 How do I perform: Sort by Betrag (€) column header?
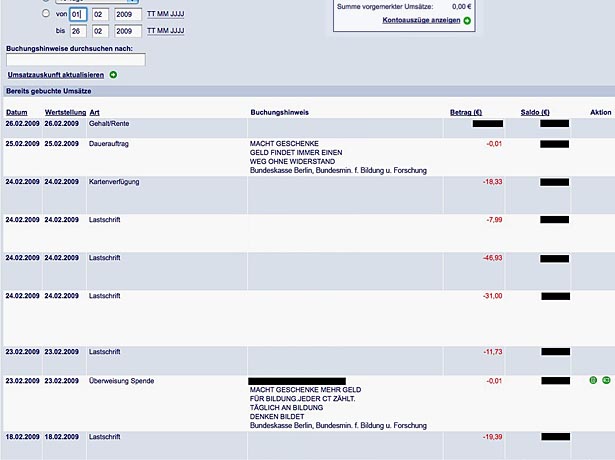[467, 112]
